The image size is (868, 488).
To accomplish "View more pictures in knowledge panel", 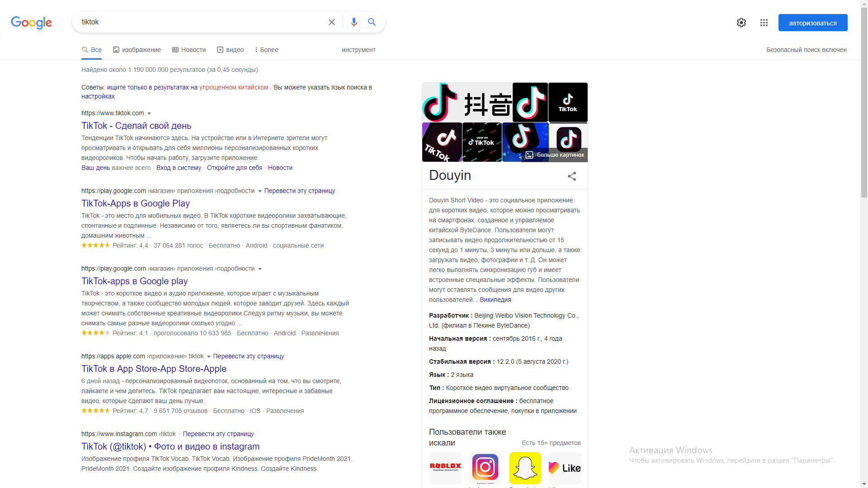I will (555, 155).
